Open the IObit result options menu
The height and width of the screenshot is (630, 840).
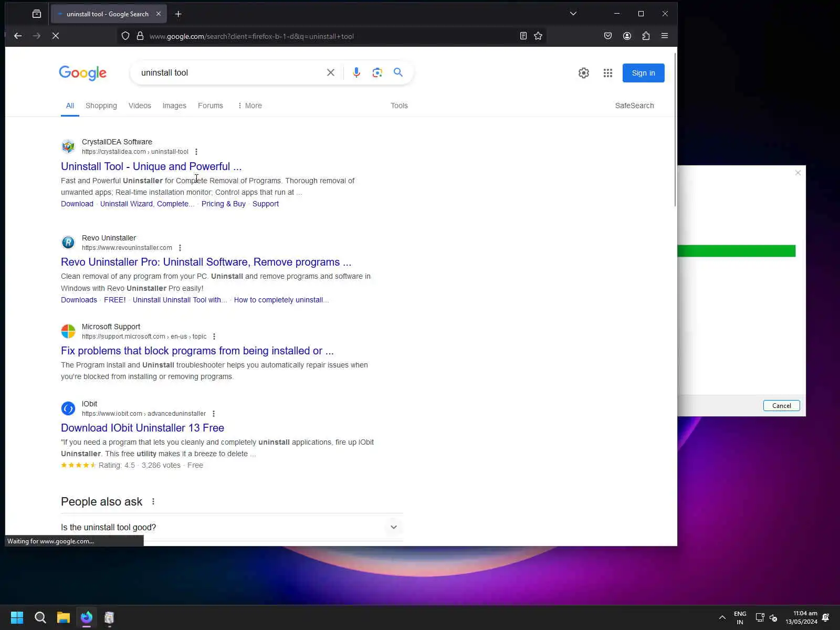214,414
